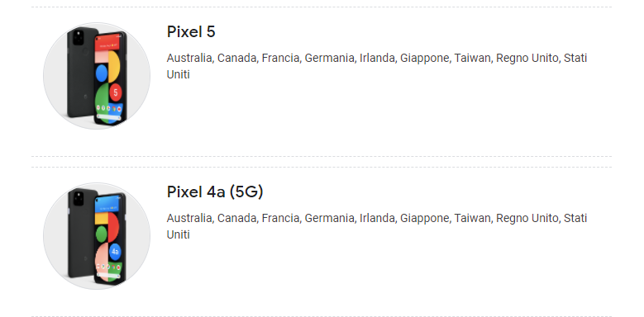Click Giappone in the Pixel 5 country list
The image size is (644, 317).
pyautogui.click(x=425, y=59)
